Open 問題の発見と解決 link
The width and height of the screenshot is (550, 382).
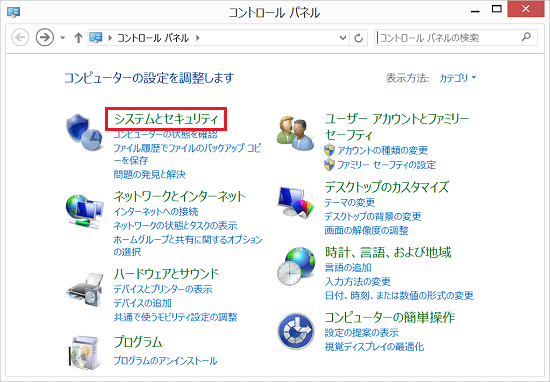click(x=149, y=174)
